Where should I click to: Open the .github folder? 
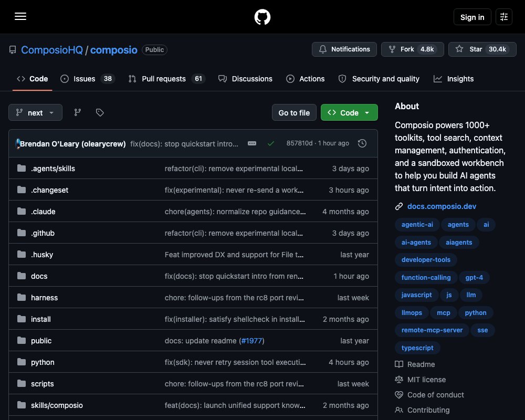point(43,233)
